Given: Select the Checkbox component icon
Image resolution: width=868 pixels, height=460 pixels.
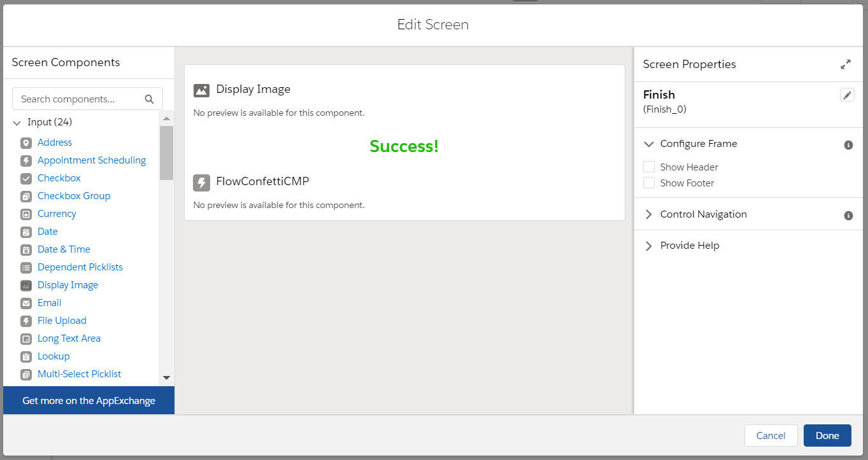Looking at the screenshot, I should click(x=25, y=178).
